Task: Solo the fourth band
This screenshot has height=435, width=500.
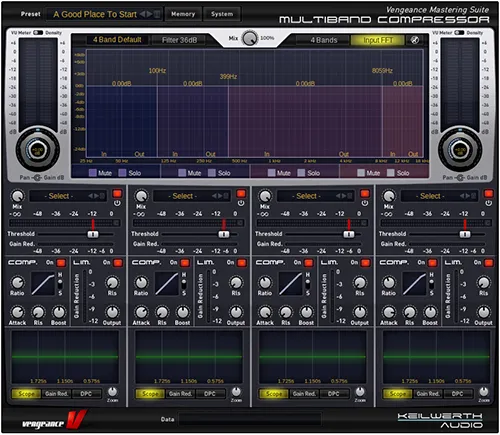Action: click(391, 173)
